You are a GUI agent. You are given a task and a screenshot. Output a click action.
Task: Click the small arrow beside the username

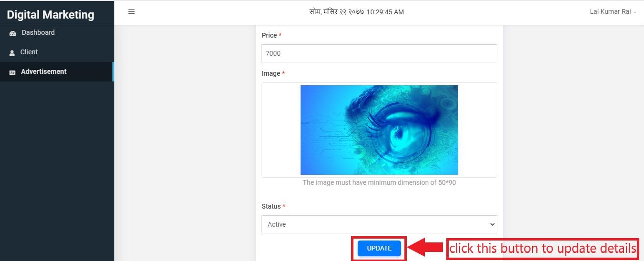tap(635, 12)
